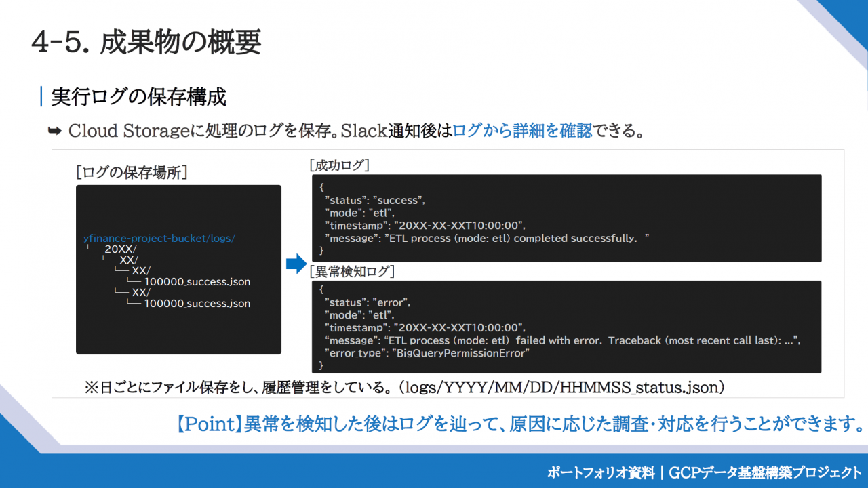Click the note "※日ごとにファイル保存をし、履歴管理をしている。"
Viewport: 868px width, 488px height.
point(239,387)
